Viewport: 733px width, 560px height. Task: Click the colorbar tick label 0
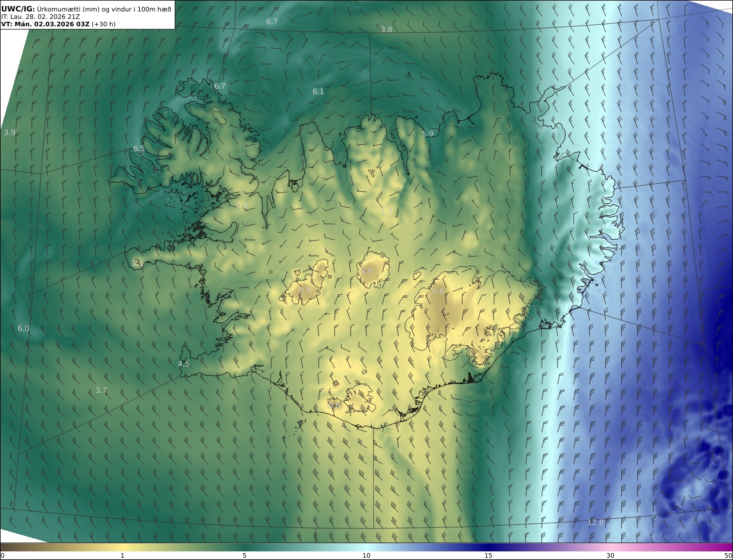[x=2, y=555]
